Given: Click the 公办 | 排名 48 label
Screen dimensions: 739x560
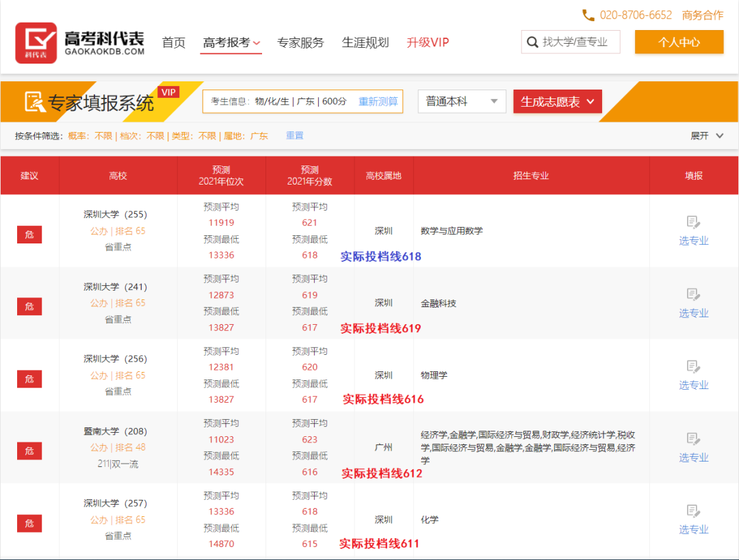Looking at the screenshot, I should click(x=118, y=447).
